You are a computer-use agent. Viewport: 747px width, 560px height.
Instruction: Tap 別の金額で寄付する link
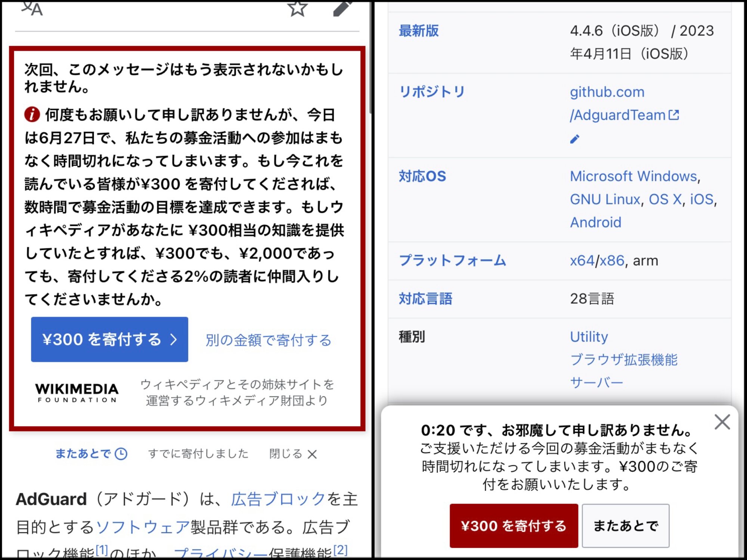coord(268,340)
